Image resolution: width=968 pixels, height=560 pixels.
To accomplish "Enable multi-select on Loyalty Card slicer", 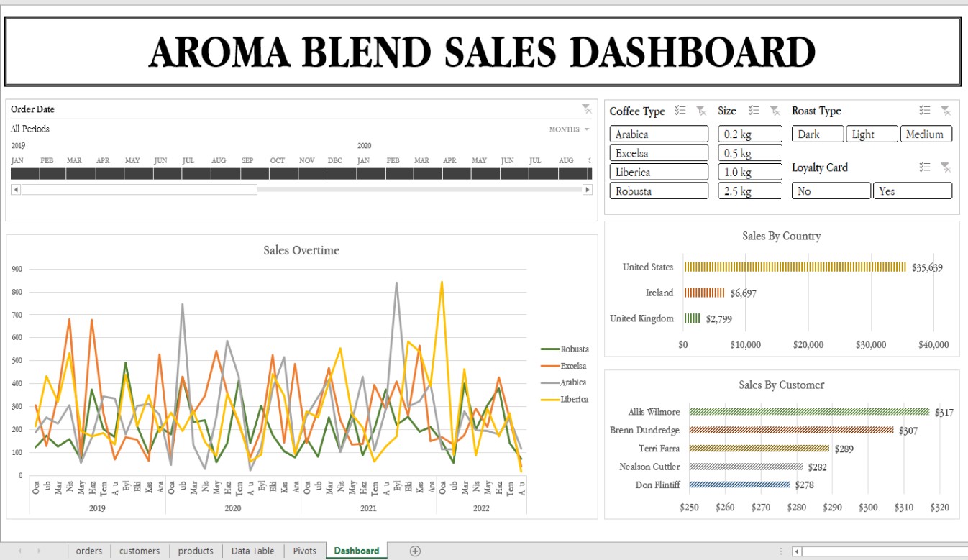I will point(925,167).
